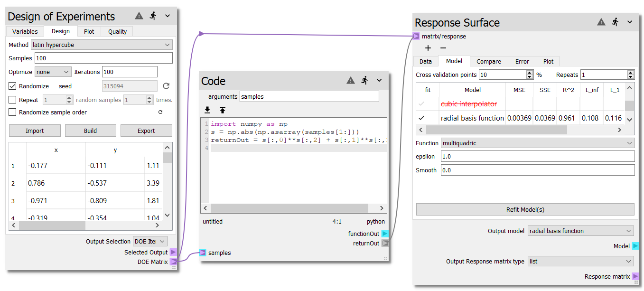Click the upload arrow icon in Code

pos(222,110)
